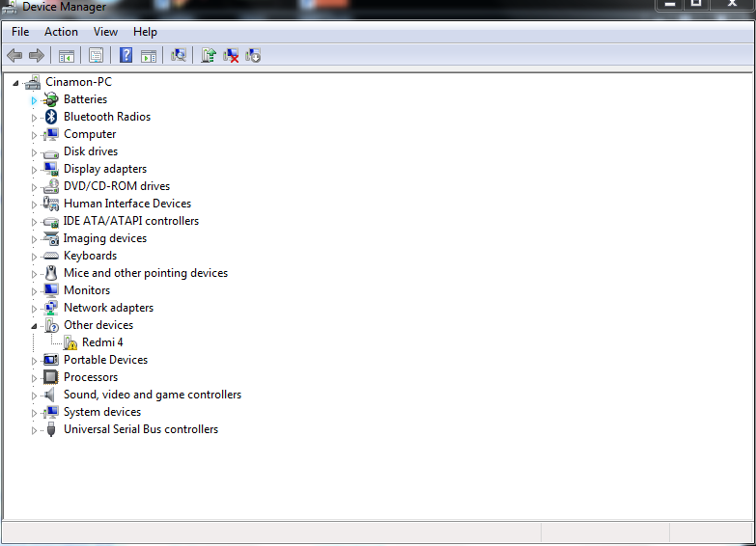The image size is (756, 546).
Task: Select Portable Devices label
Action: coord(105,360)
